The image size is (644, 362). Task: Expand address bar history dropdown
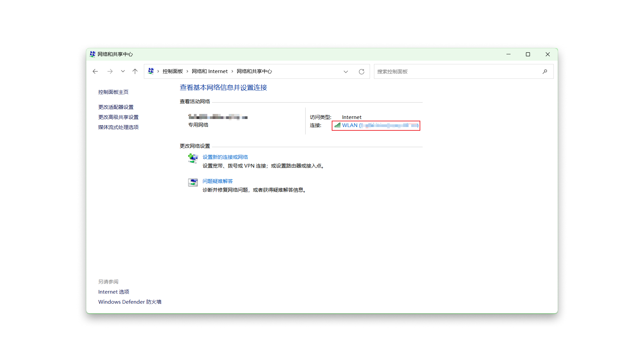tap(345, 72)
